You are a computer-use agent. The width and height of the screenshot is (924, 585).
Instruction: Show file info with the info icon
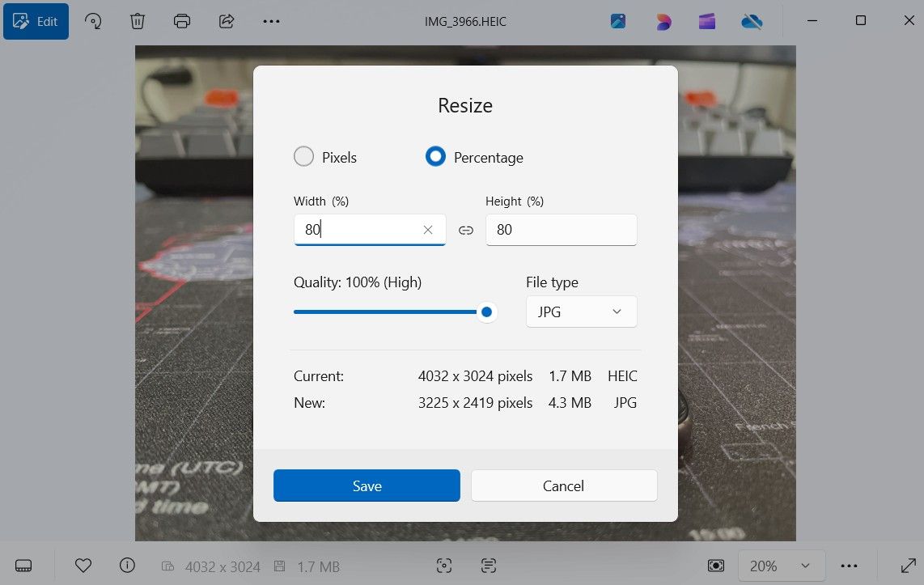tap(127, 566)
